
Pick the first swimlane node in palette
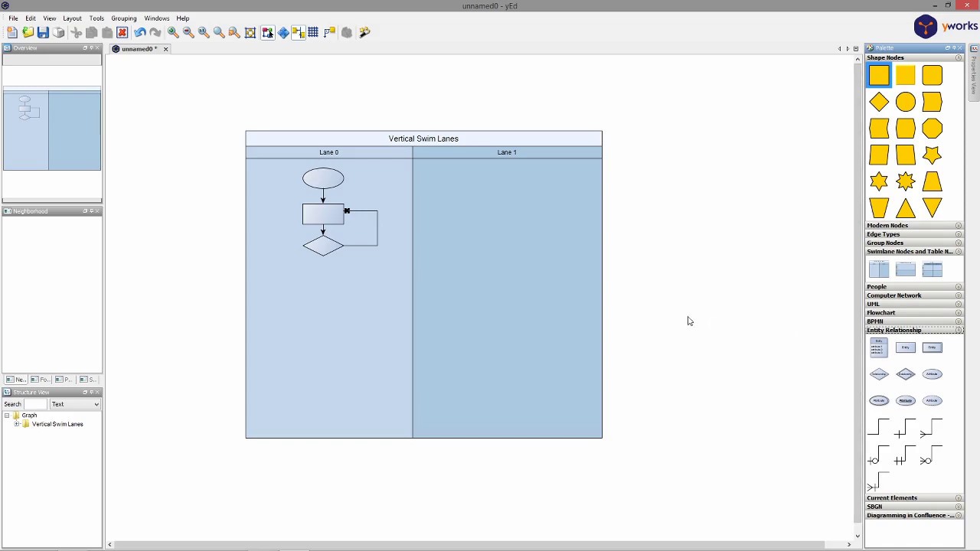pyautogui.click(x=879, y=269)
